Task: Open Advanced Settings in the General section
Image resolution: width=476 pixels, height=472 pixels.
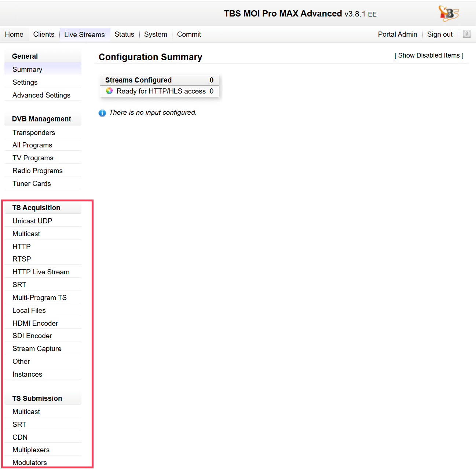Action: [41, 95]
